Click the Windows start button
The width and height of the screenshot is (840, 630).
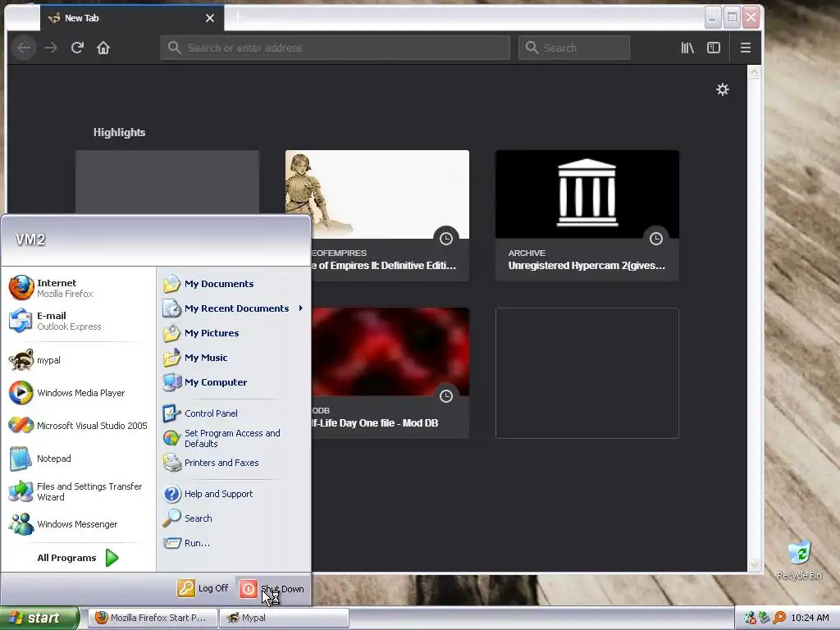point(39,618)
